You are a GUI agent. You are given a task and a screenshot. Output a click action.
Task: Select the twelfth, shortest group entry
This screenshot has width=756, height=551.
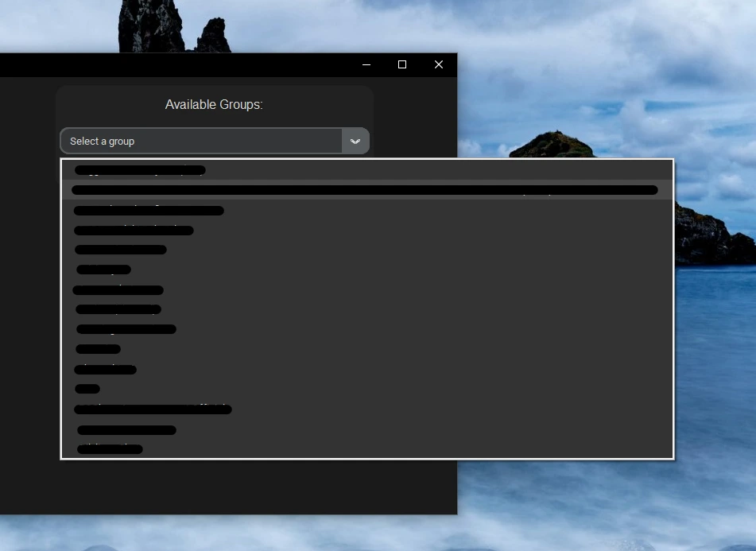tap(87, 389)
